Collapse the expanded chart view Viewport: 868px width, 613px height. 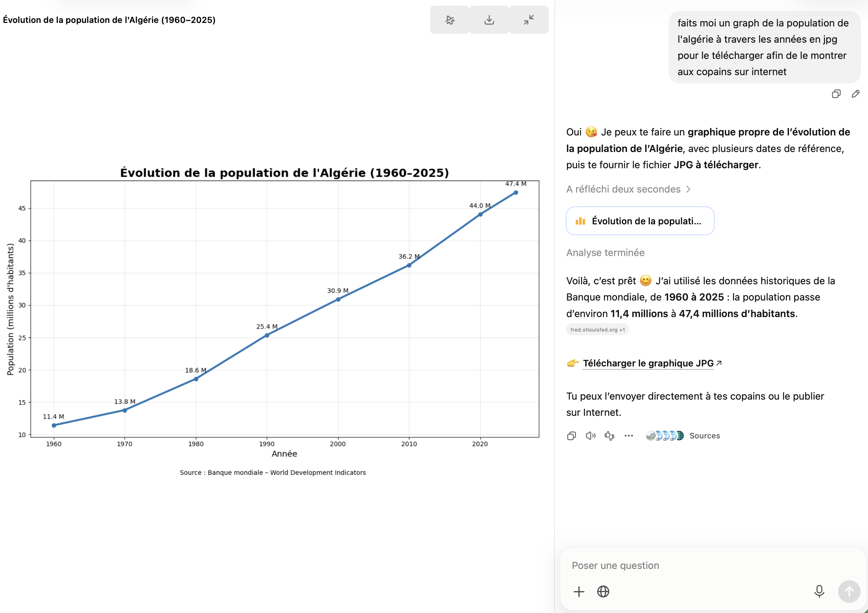[528, 20]
